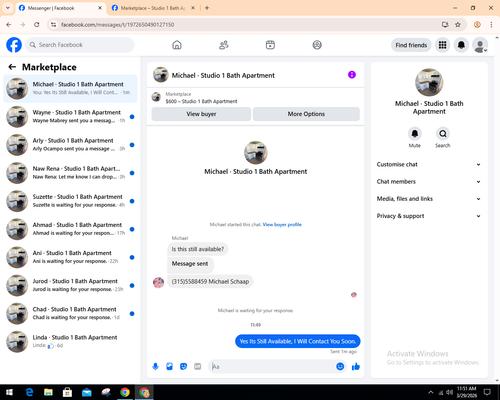Open File Explorer from the taskbar
The height and width of the screenshot is (400, 500).
48,392
